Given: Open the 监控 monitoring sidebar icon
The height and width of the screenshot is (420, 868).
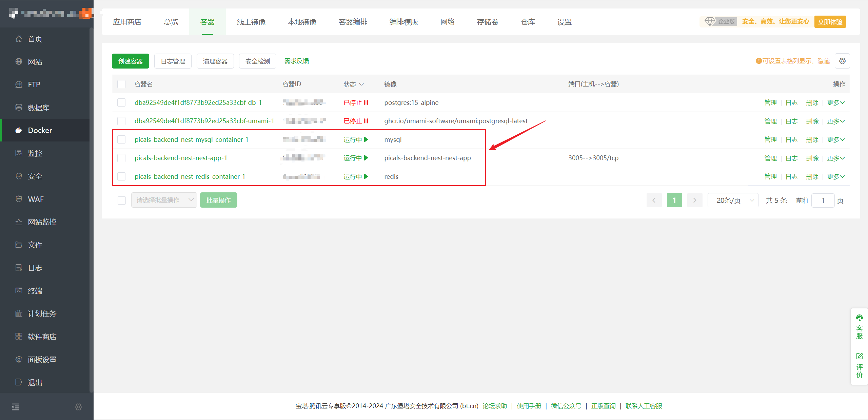Looking at the screenshot, I should tap(35, 153).
